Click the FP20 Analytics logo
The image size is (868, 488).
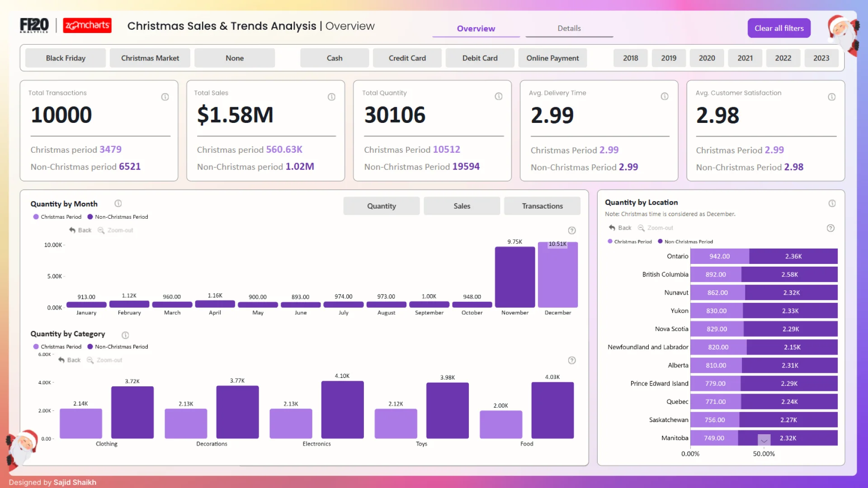(34, 25)
